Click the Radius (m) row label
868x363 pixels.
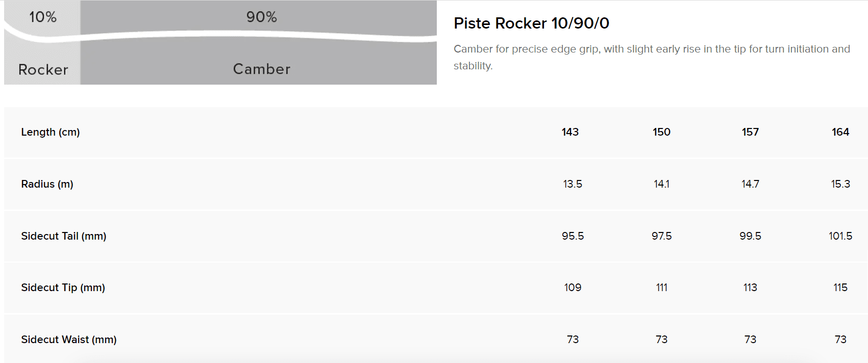point(47,184)
